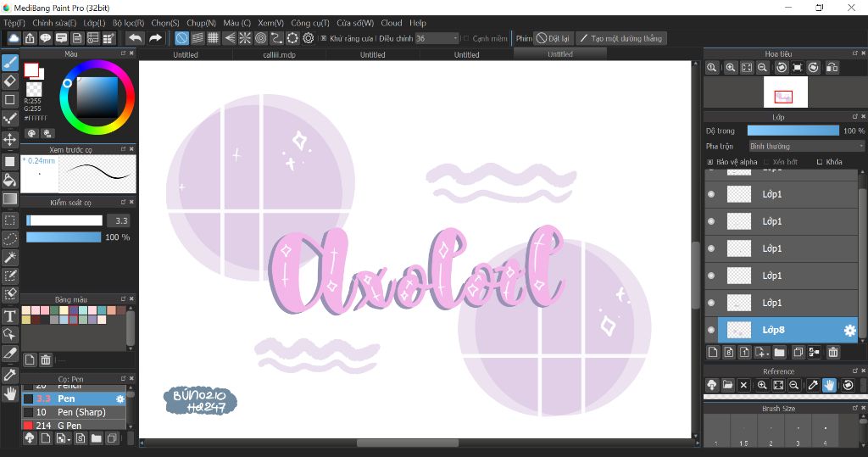
Task: Select the Pen (Sharp) brush
Action: [x=75, y=412]
